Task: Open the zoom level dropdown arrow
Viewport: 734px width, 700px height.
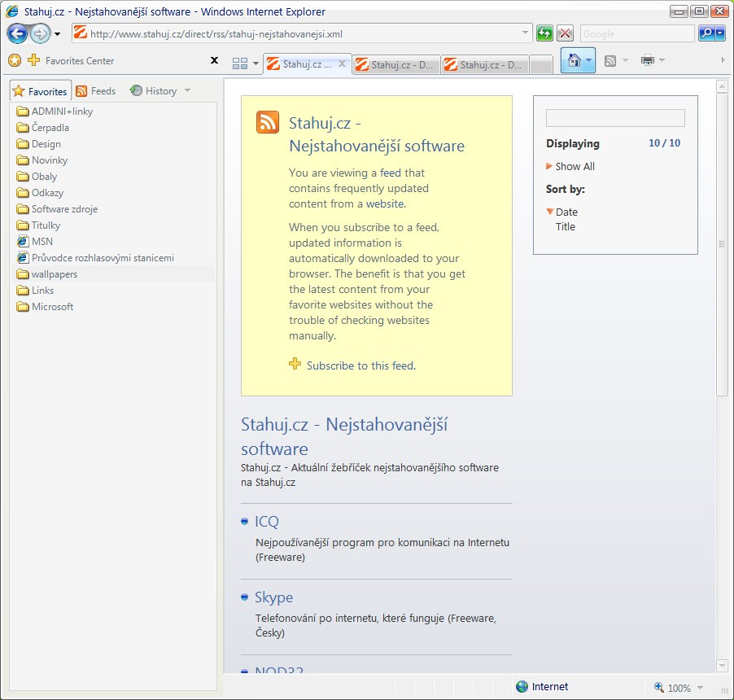Action: click(701, 687)
